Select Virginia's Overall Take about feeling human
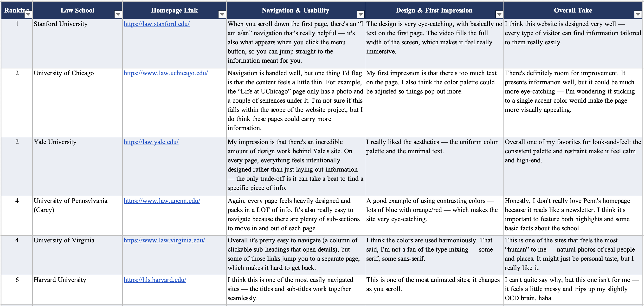 click(573, 255)
